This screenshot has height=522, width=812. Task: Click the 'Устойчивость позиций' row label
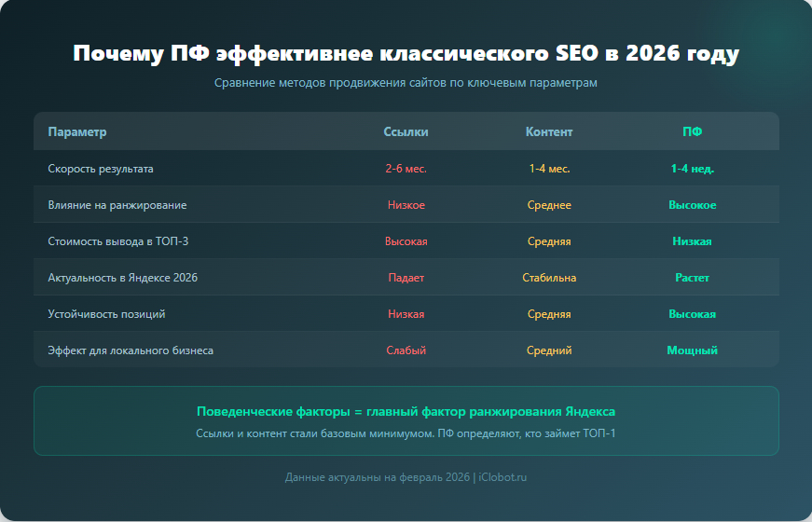[106, 314]
